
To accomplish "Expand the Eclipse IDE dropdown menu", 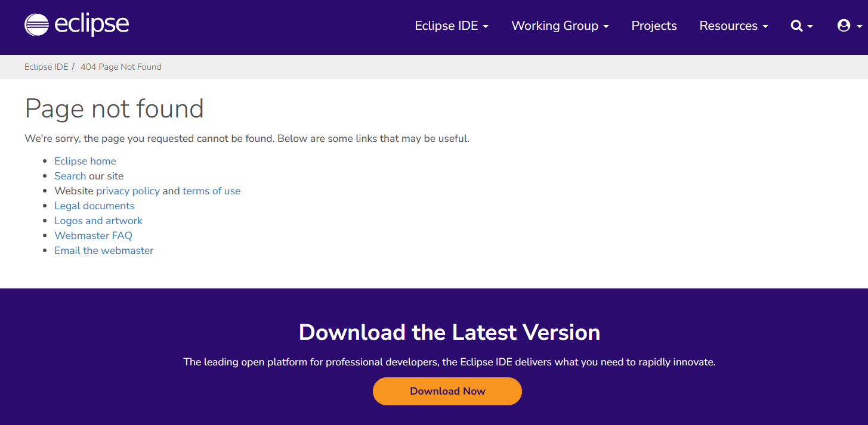I will 452,26.
